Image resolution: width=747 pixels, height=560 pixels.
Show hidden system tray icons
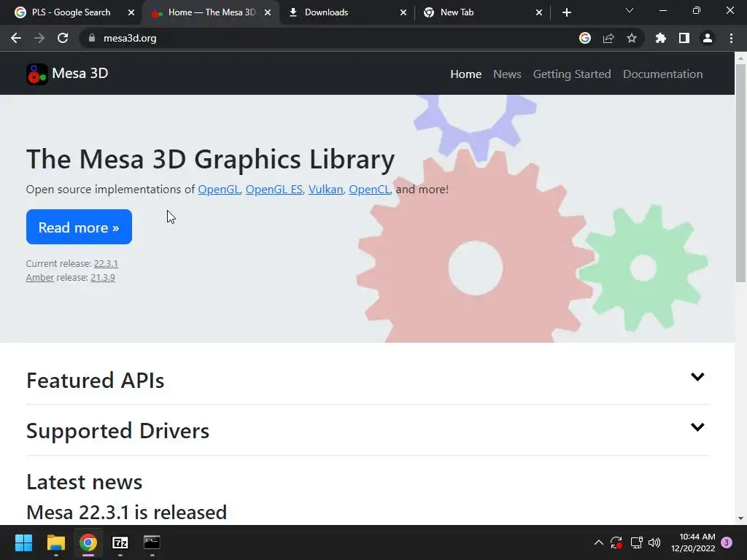(x=599, y=542)
